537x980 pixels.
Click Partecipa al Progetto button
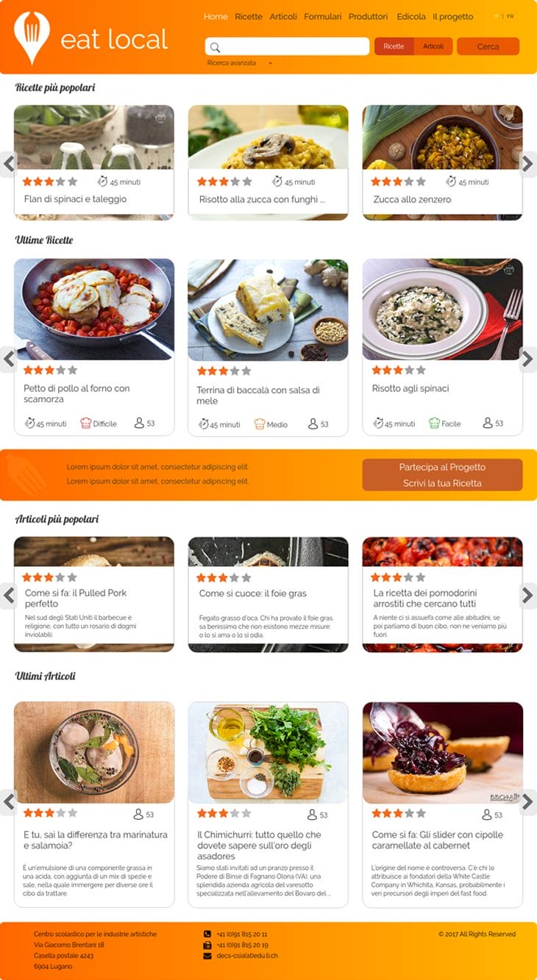442,467
